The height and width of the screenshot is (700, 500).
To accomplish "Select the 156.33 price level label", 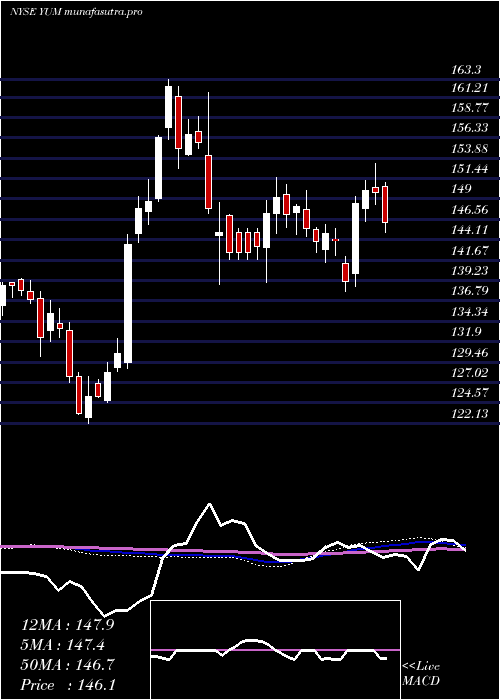I will tap(470, 128).
